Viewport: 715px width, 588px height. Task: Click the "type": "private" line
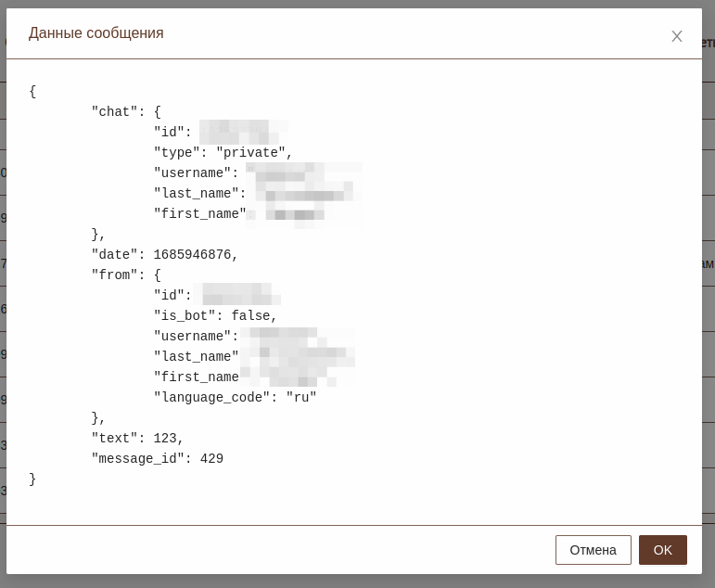pyautogui.click(x=223, y=153)
